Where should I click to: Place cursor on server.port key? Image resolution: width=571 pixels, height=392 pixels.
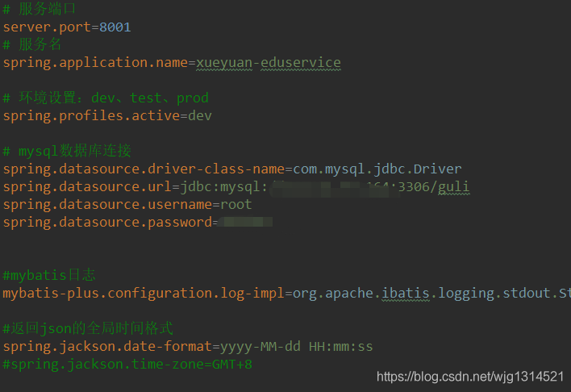pos(47,27)
